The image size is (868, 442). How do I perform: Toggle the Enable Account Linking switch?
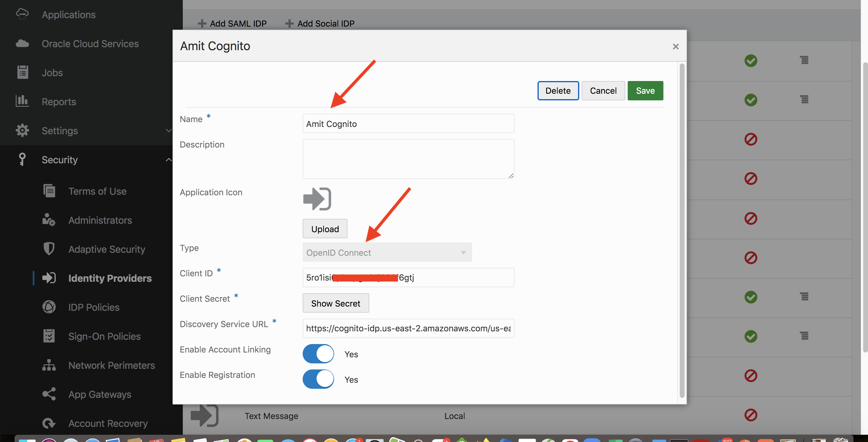pyautogui.click(x=318, y=354)
